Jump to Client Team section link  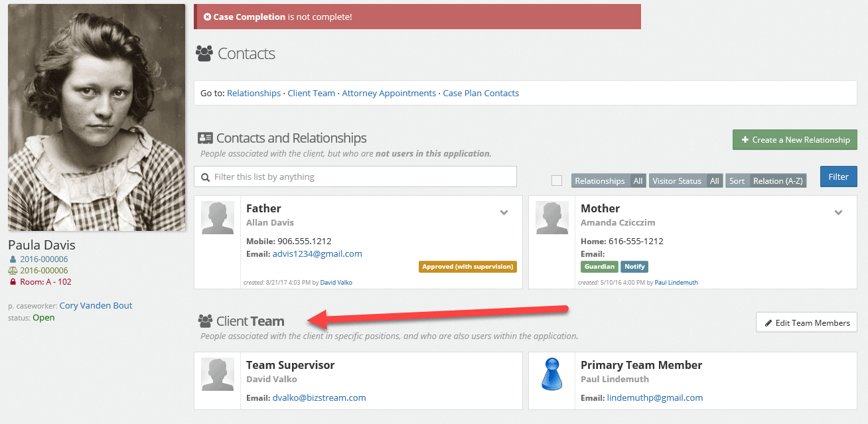coord(311,94)
